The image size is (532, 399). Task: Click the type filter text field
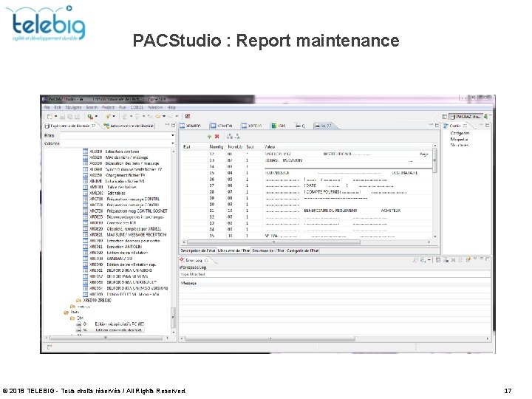pyautogui.click(x=334, y=274)
